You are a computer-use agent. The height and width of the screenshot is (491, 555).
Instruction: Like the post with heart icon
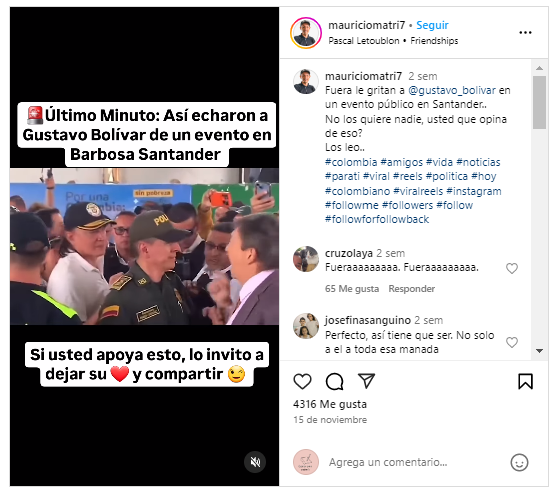(302, 381)
